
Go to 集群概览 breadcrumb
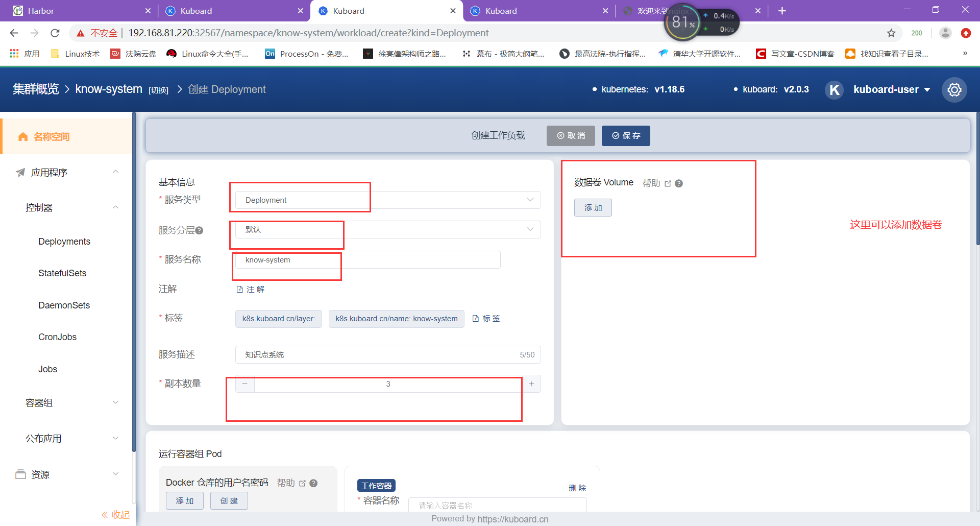pos(36,89)
